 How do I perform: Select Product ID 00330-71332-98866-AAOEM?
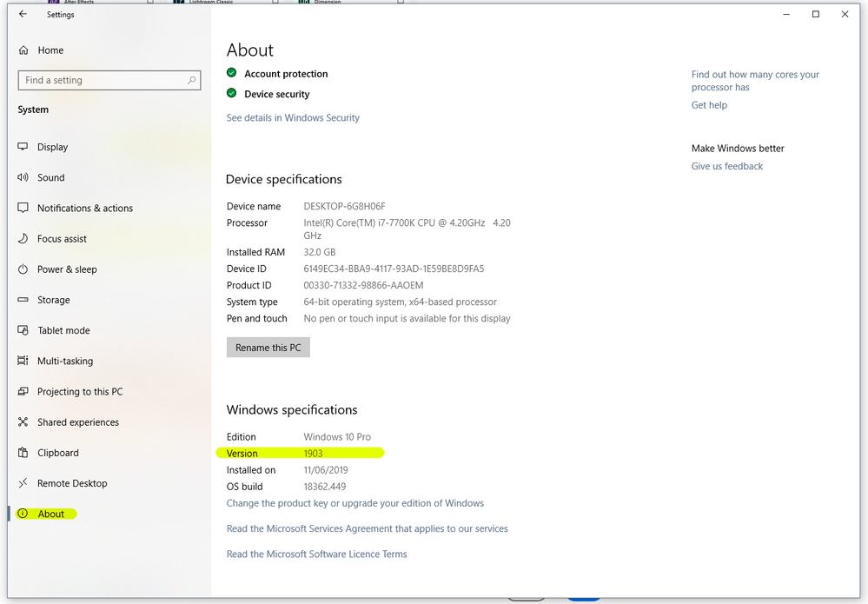pyautogui.click(x=363, y=285)
